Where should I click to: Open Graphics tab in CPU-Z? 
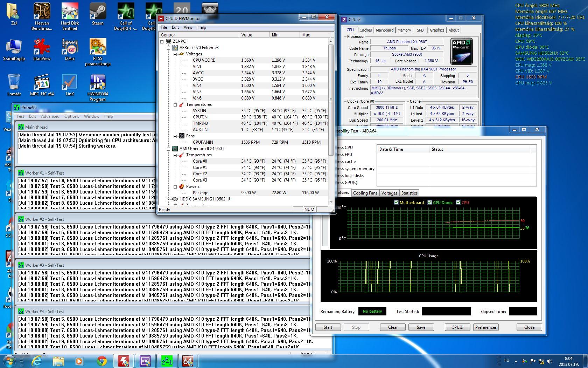[x=437, y=30]
